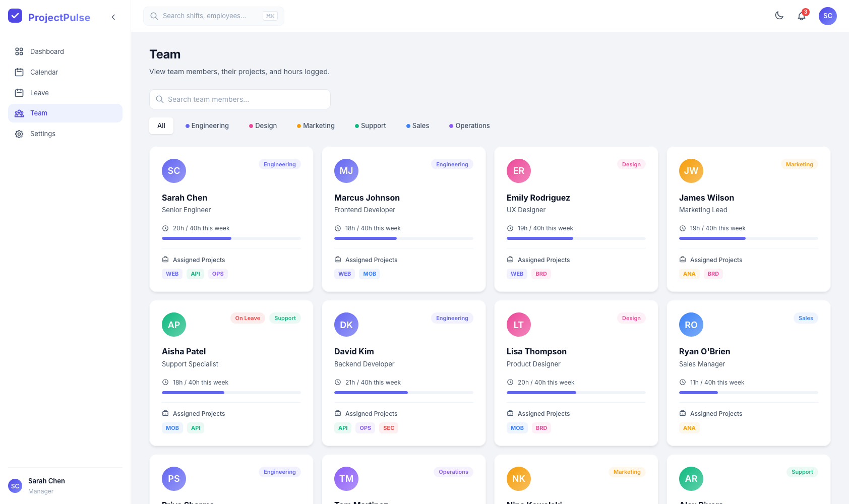Click Sarah Chen's weekly hours progress bar

231,238
